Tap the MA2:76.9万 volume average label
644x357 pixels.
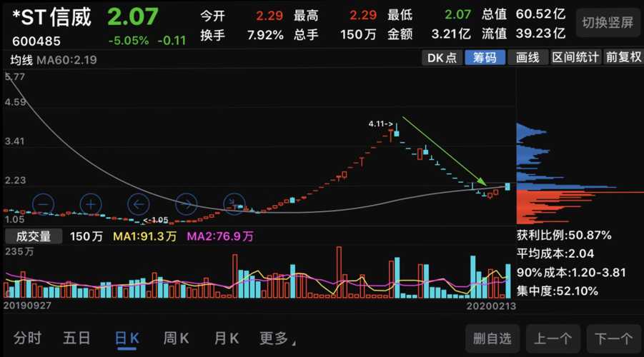pyautogui.click(x=221, y=236)
